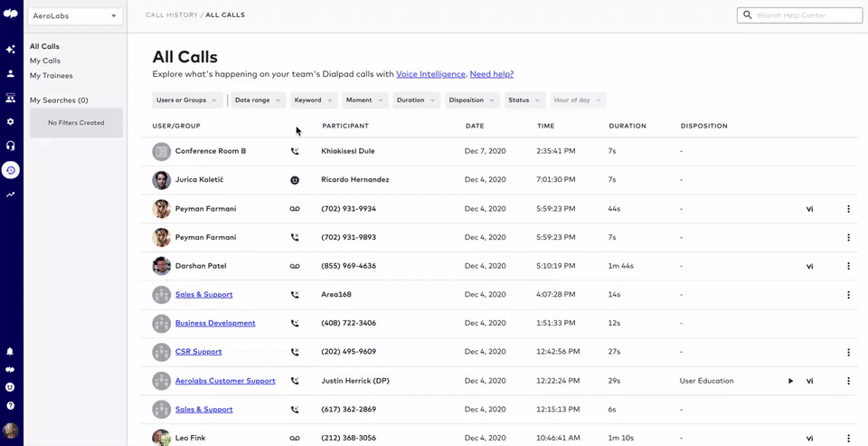Open the first Sales & Support link
The width and height of the screenshot is (868, 446).
(203, 295)
